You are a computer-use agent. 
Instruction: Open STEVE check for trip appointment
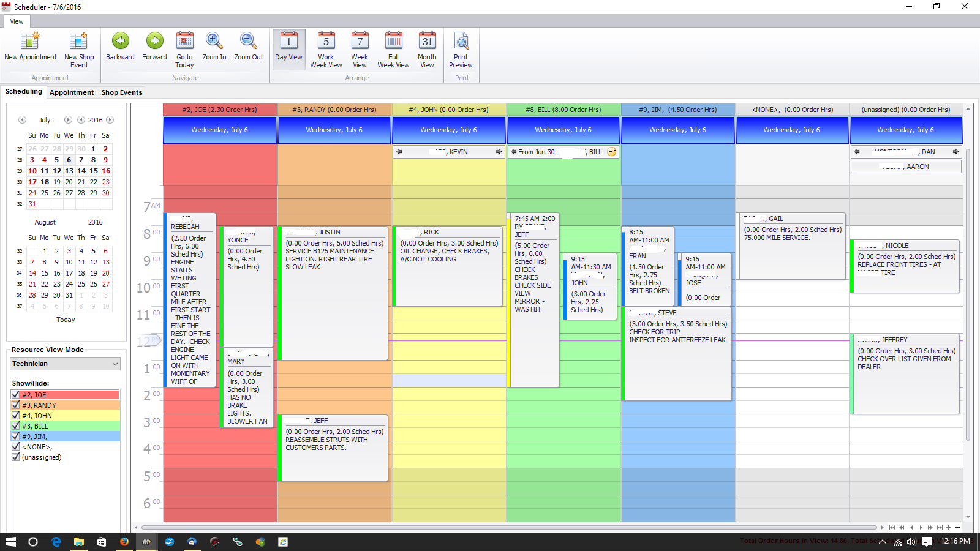(x=677, y=354)
